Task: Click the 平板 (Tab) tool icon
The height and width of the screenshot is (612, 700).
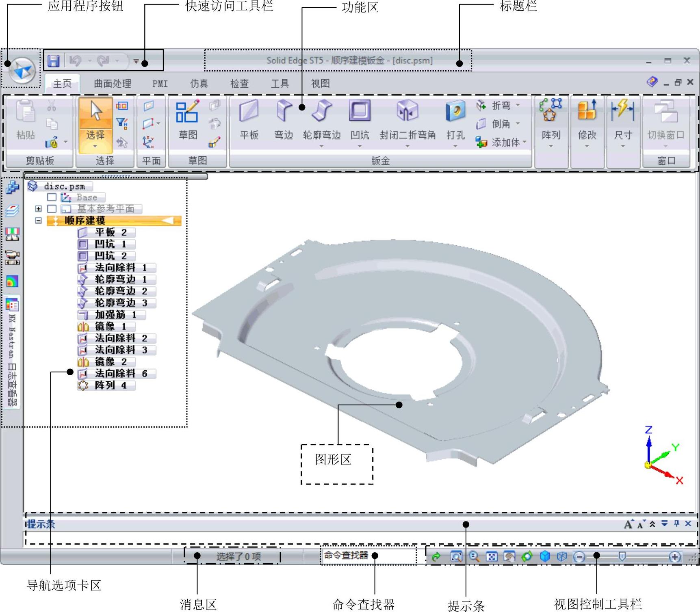Action: click(x=249, y=111)
